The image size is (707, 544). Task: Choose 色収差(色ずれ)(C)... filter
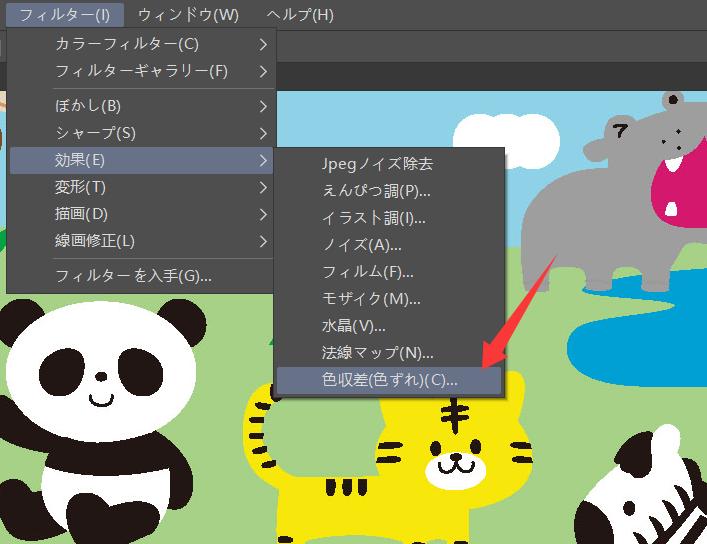pyautogui.click(x=389, y=380)
